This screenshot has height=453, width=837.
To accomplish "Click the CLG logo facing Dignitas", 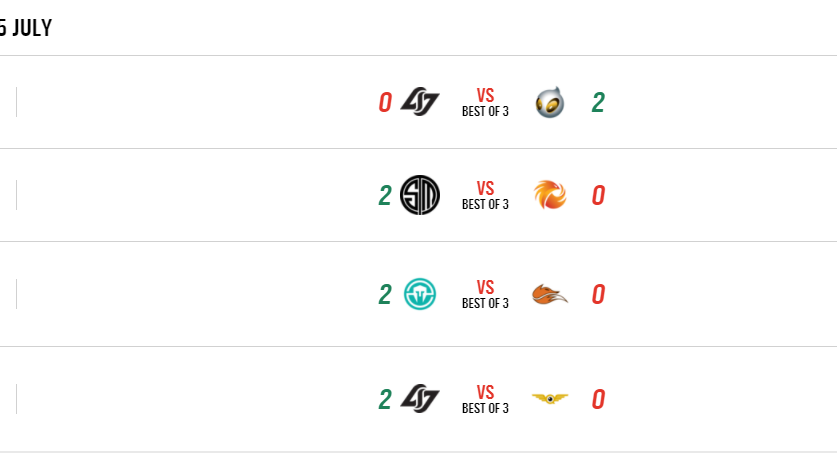I will tap(419, 102).
